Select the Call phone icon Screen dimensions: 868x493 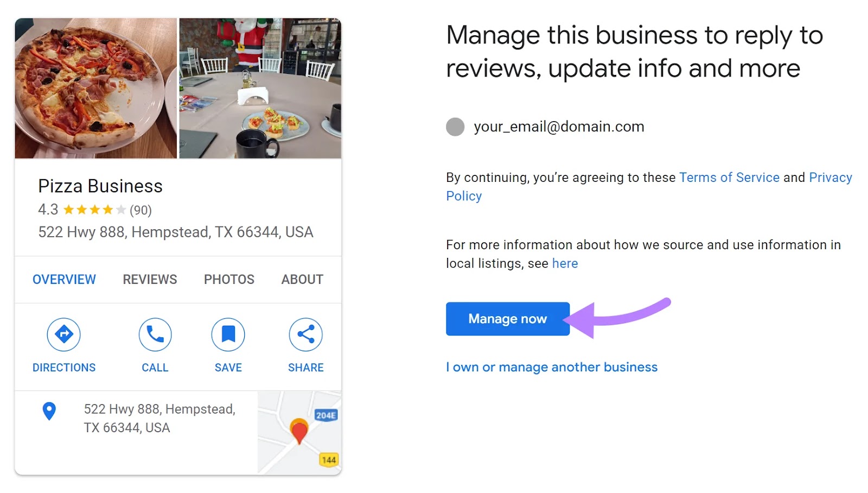click(x=155, y=334)
